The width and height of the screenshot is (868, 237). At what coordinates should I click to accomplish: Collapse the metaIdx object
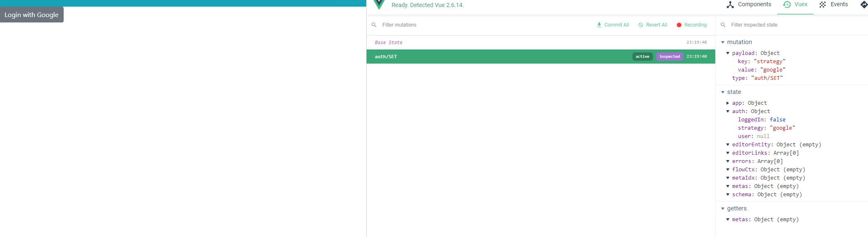click(728, 178)
